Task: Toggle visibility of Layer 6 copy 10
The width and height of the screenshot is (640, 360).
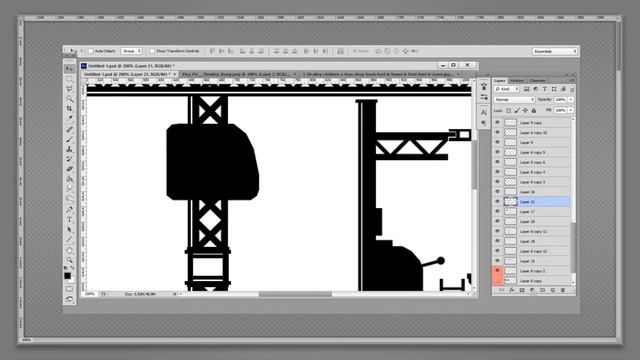Action: tap(497, 132)
